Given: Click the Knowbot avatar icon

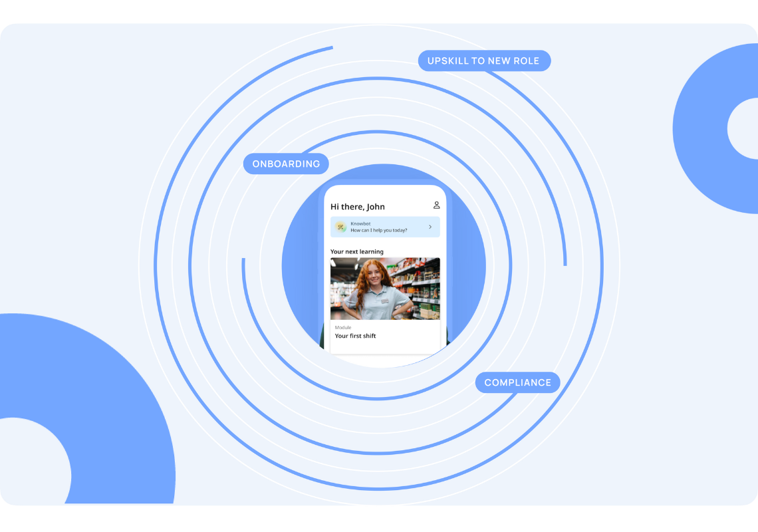Looking at the screenshot, I should coord(341,227).
